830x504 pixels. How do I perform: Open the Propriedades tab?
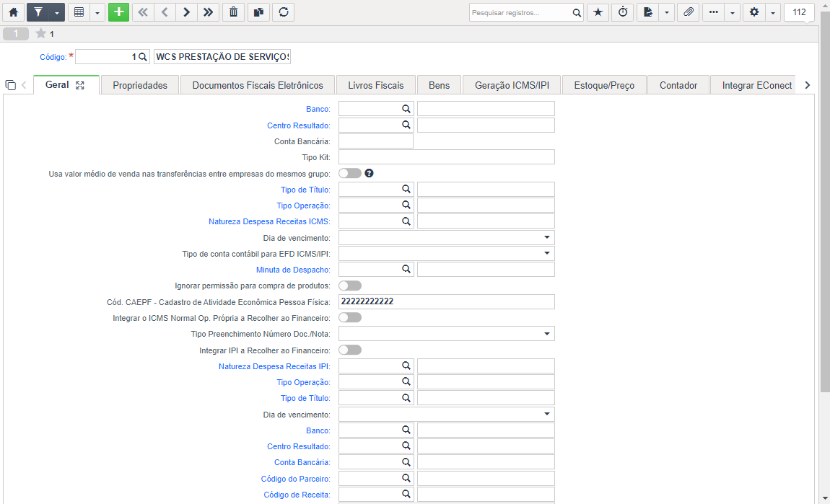click(140, 85)
